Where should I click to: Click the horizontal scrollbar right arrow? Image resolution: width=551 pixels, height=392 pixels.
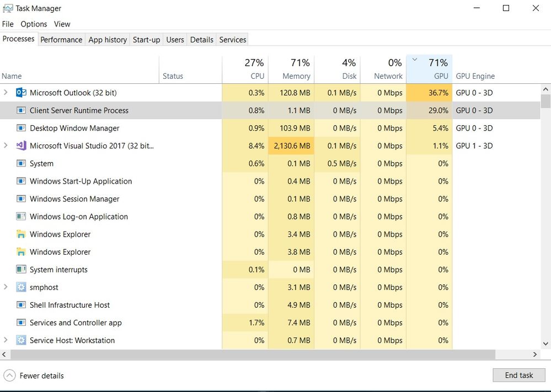coord(535,355)
